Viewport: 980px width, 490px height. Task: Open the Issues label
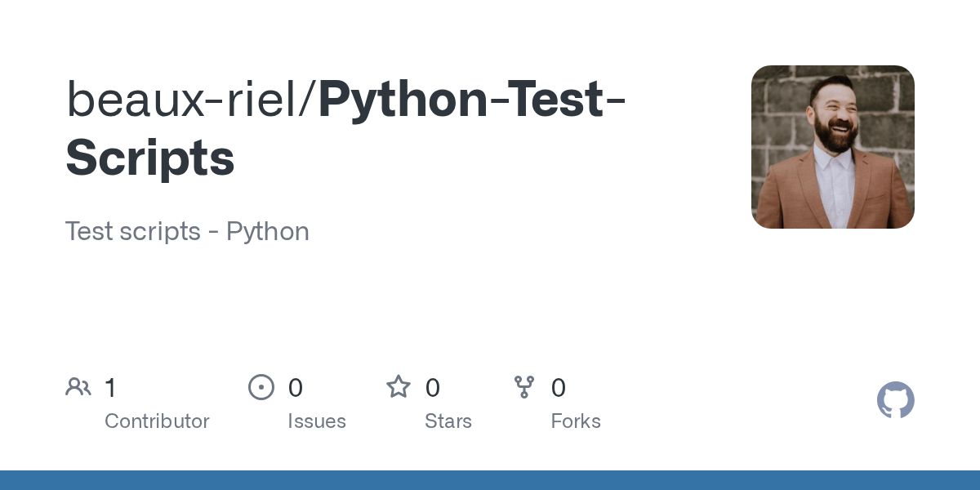pyautogui.click(x=317, y=421)
